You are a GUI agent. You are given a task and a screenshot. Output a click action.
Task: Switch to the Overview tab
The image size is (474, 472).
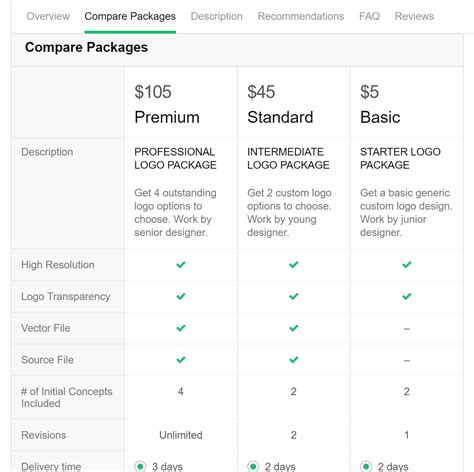coord(48,16)
